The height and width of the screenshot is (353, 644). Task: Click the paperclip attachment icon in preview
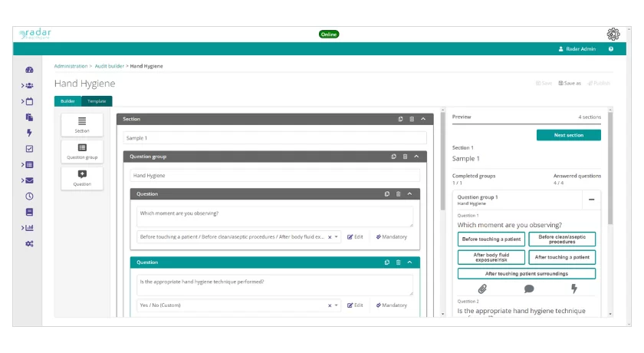tap(482, 289)
